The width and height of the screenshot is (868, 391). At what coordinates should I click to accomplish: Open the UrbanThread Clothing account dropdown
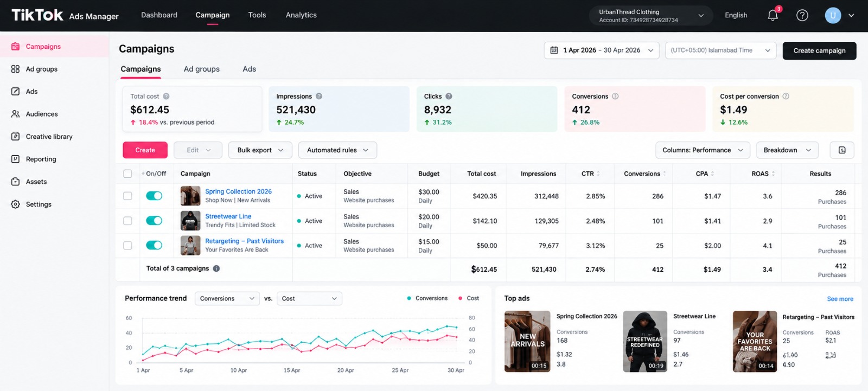click(x=650, y=16)
